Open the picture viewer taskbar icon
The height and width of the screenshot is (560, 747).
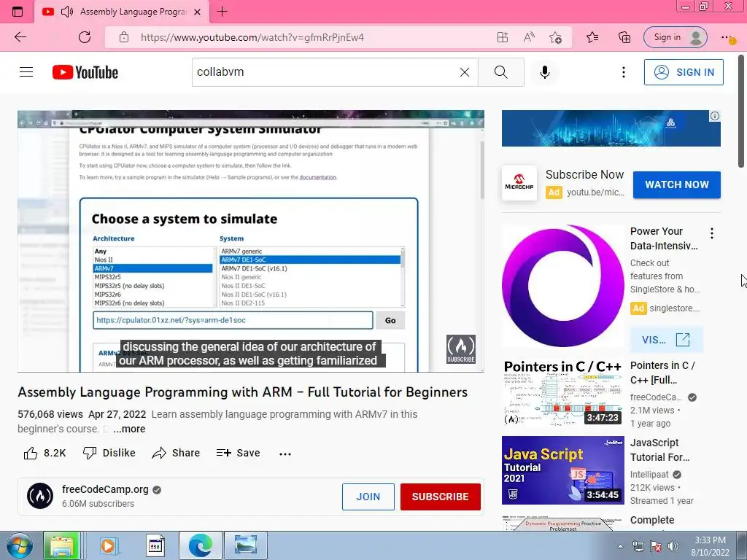pos(246,545)
